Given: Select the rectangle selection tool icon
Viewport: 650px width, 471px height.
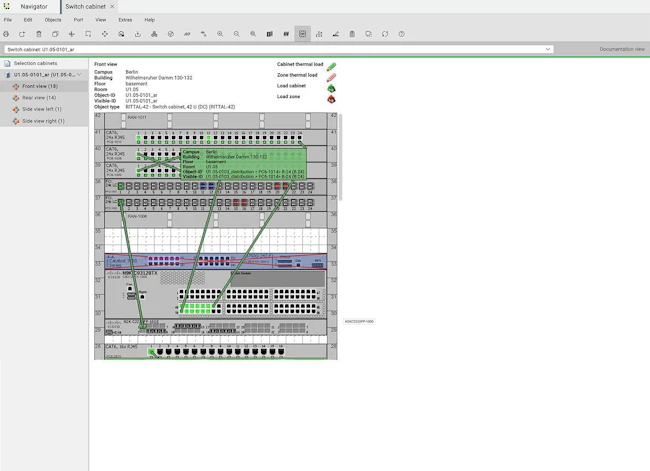Looking at the screenshot, I should coord(88,34).
